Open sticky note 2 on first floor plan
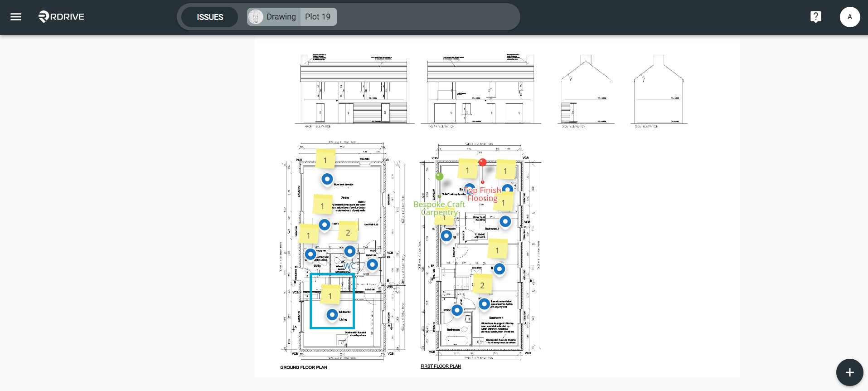 point(482,285)
